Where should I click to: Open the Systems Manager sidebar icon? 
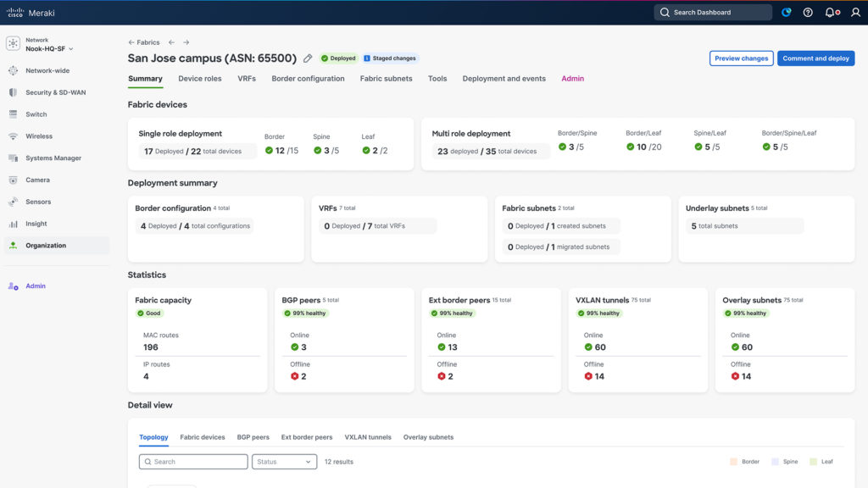click(x=15, y=158)
